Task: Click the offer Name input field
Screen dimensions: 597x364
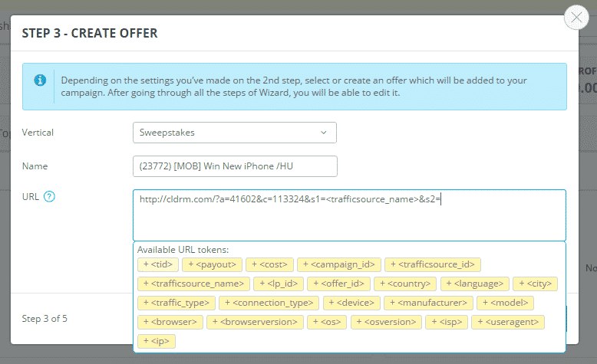Action: point(234,166)
